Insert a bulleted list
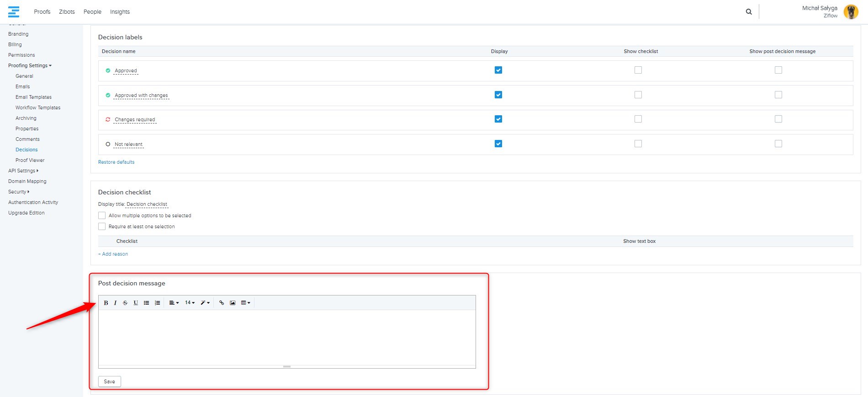868x397 pixels. [x=146, y=303]
